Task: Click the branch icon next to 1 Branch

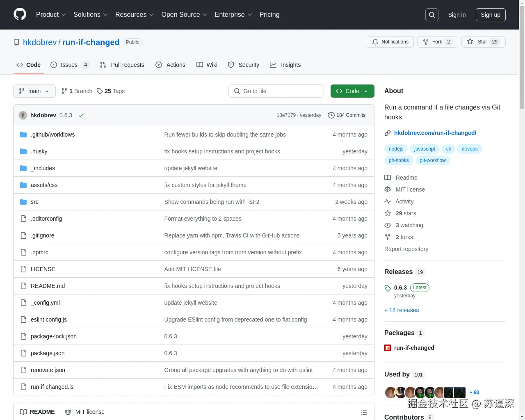Action: click(64, 91)
